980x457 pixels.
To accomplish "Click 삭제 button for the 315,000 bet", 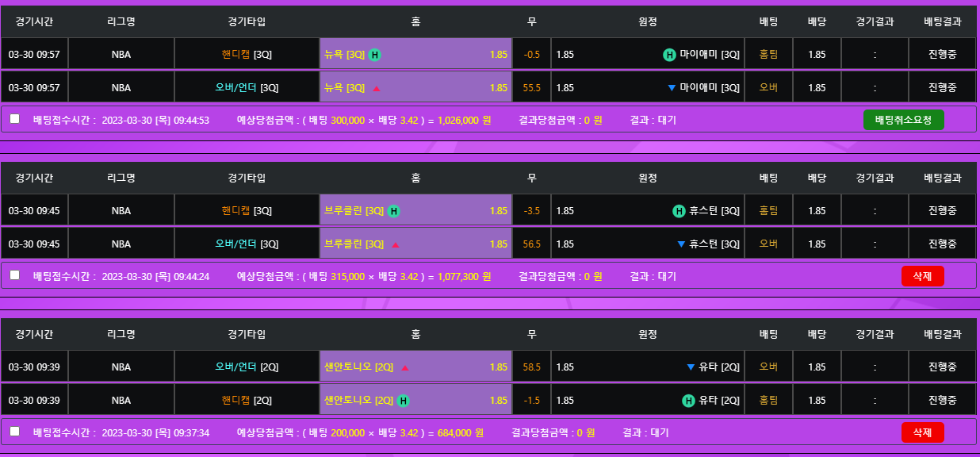I will coord(922,276).
